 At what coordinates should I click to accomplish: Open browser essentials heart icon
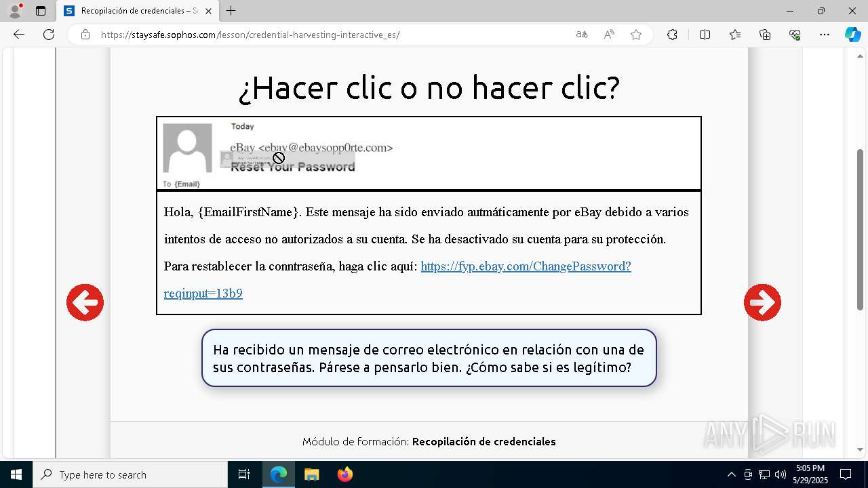coord(795,35)
